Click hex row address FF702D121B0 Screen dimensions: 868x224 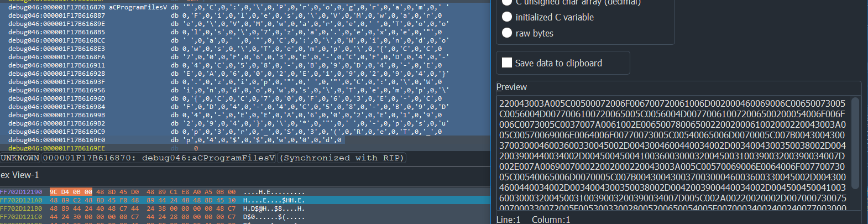[x=21, y=209]
